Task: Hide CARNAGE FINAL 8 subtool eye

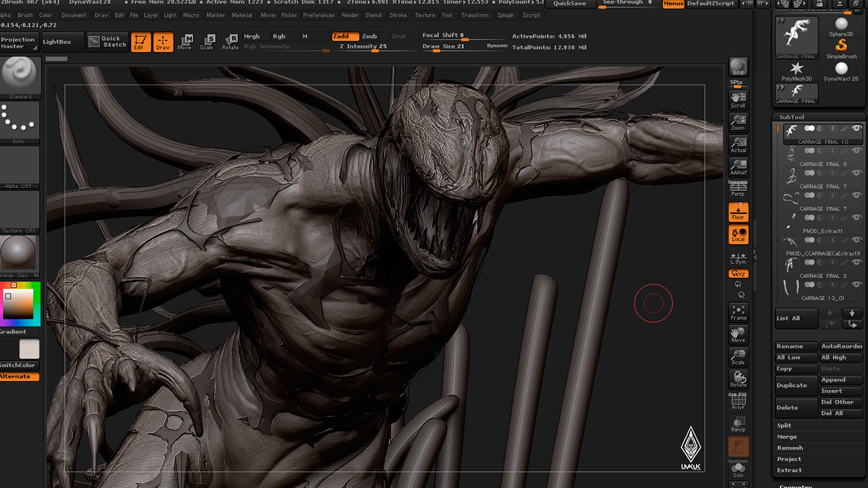Action: tap(856, 151)
